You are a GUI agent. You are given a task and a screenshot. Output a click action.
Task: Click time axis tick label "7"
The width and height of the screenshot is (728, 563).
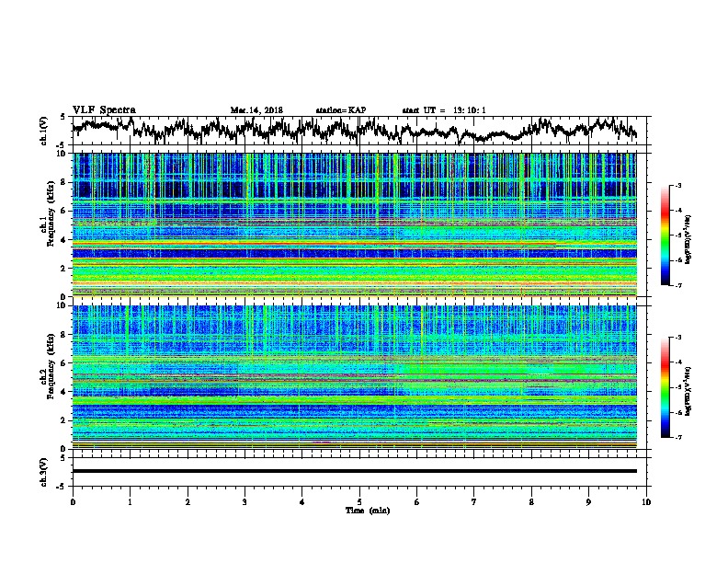click(474, 502)
